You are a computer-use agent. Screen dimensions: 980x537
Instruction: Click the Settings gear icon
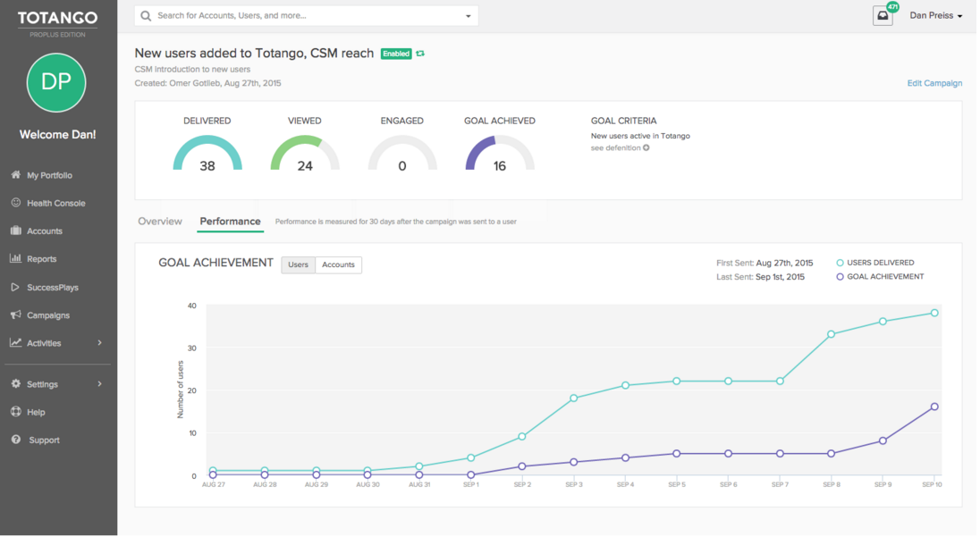tap(15, 384)
